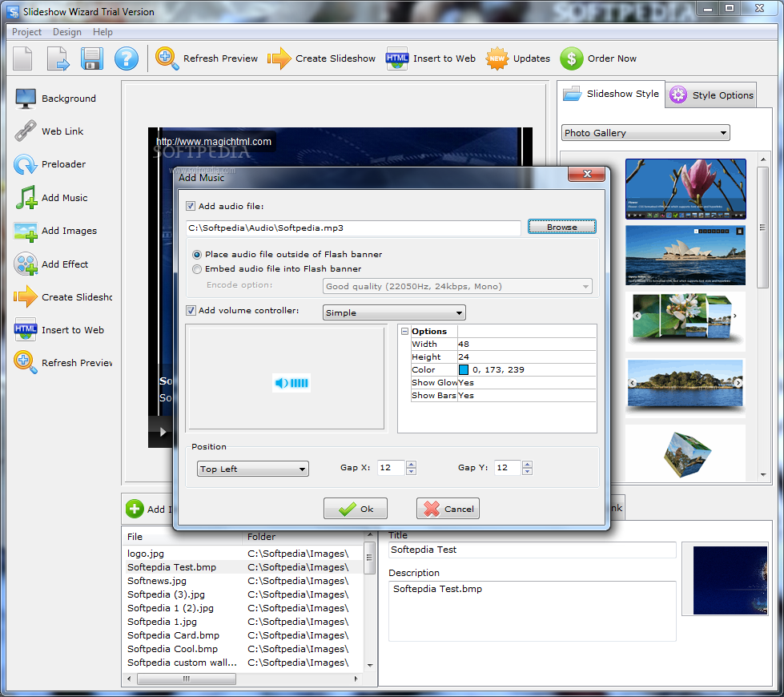Image resolution: width=784 pixels, height=697 pixels.
Task: Click the Description text area
Action: [x=533, y=611]
